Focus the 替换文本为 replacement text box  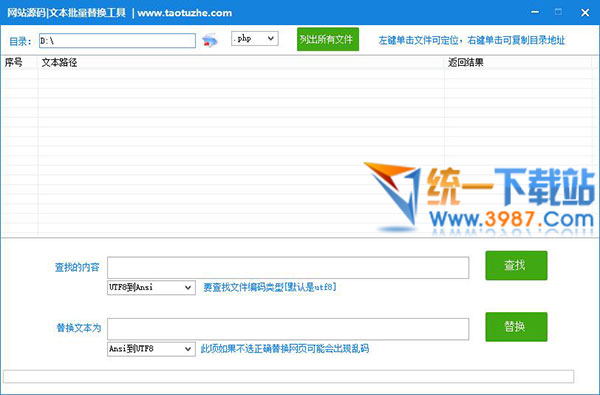[x=288, y=329]
